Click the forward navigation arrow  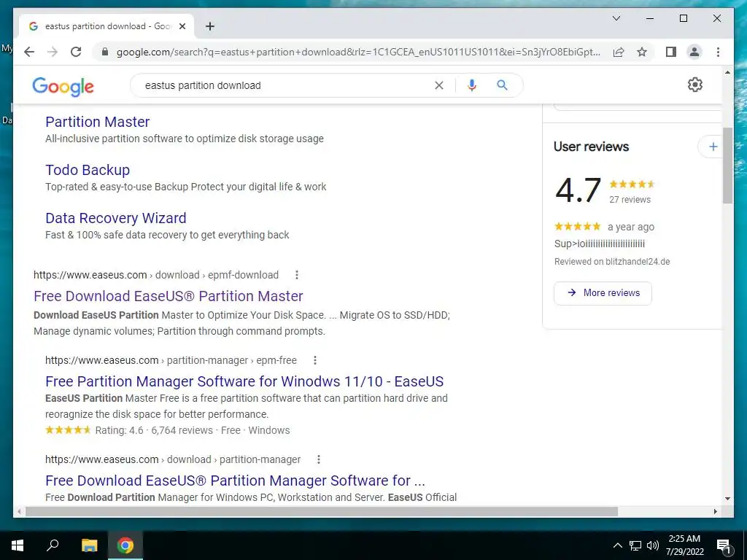coord(53,52)
